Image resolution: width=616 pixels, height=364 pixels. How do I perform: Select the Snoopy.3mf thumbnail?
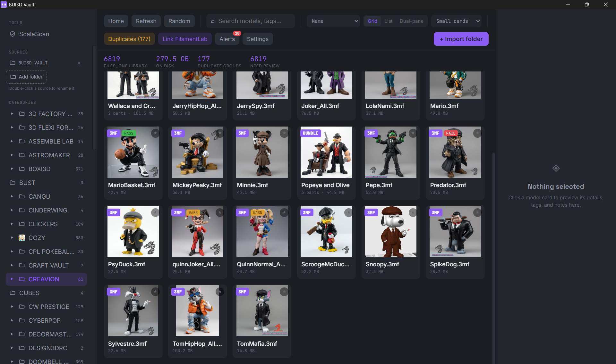point(390,231)
